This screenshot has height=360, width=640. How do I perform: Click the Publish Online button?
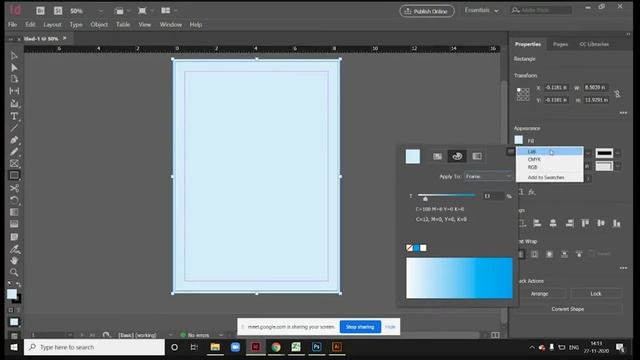click(x=427, y=11)
